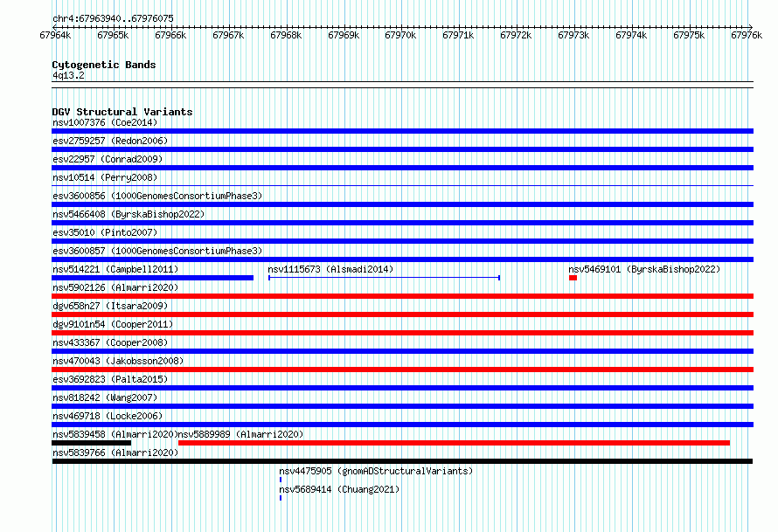Click the blue bar under nsv433367 (Cooper2008)
This screenshot has width=778, height=532.
click(402, 351)
